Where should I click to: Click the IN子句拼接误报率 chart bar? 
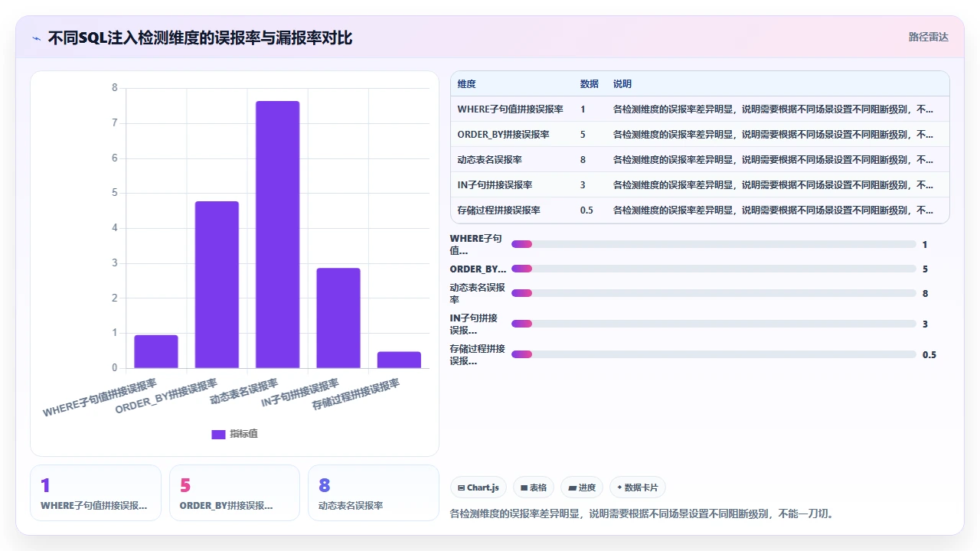tap(338, 318)
